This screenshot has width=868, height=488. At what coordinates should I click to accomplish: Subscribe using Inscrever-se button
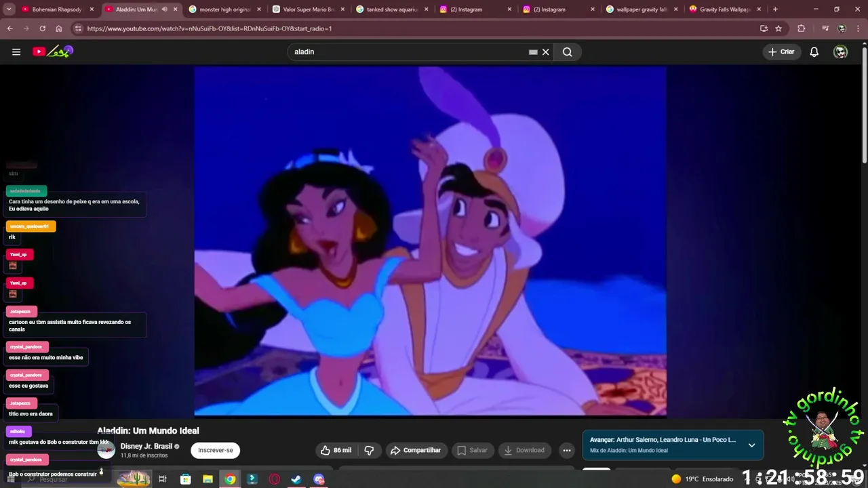215,450
